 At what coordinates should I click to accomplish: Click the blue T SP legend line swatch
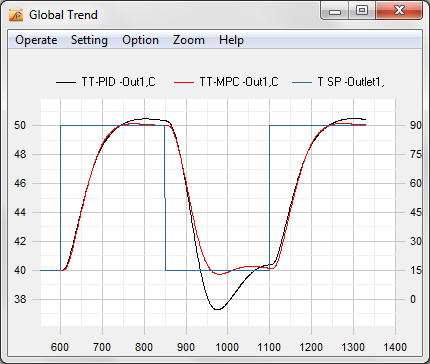[x=302, y=82]
